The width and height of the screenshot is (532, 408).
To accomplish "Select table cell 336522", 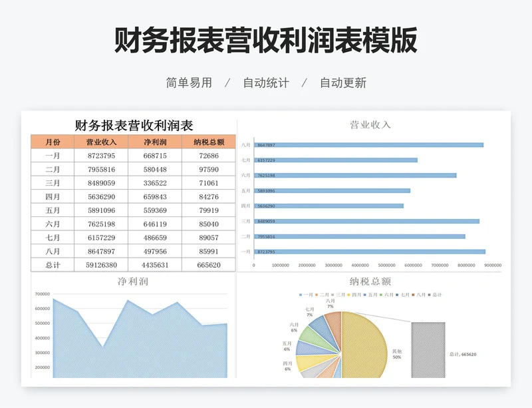I will 155,183.
